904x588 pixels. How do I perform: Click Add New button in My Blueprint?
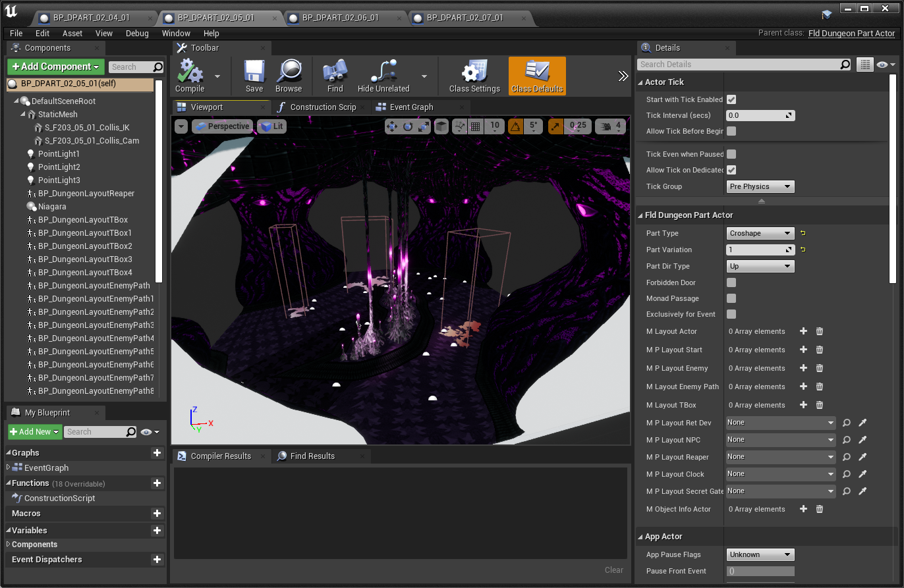(35, 432)
